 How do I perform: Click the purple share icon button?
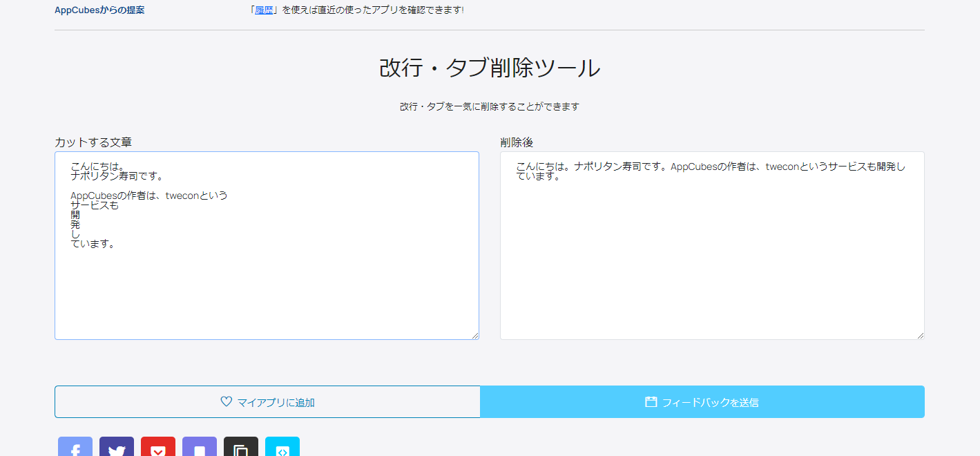point(200,446)
